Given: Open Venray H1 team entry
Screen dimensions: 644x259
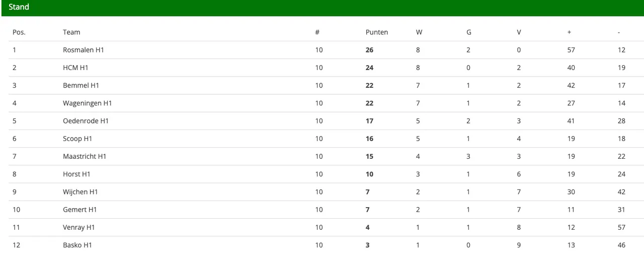Looking at the screenshot, I should [x=79, y=227].
